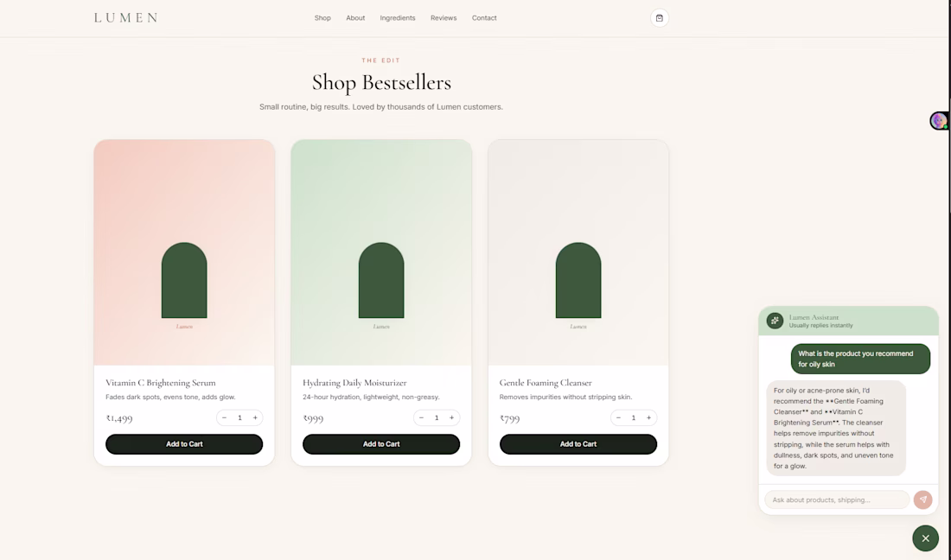Focus the 'Ask about products, shipping...' chat input
The height and width of the screenshot is (560, 951).
837,500
